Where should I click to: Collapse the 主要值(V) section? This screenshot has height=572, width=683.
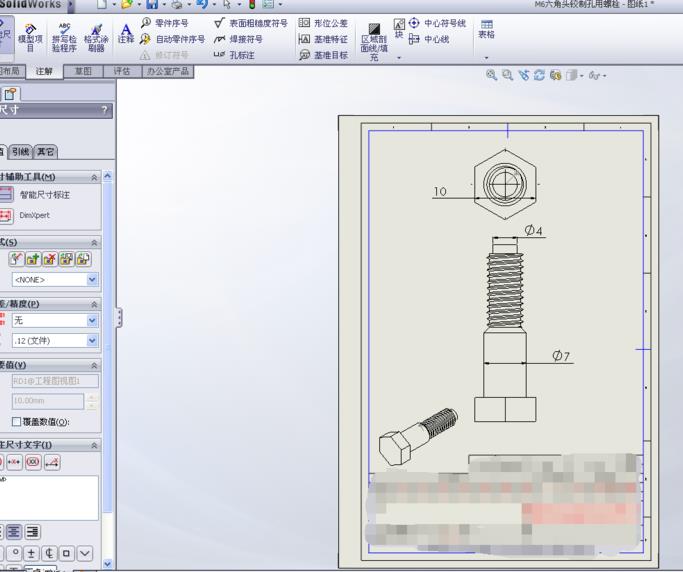pyautogui.click(x=94, y=366)
